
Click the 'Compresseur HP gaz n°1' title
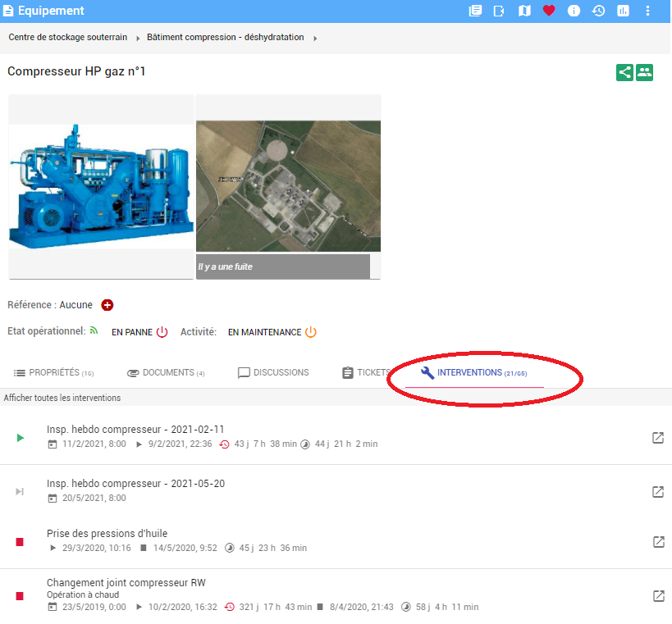[76, 71]
